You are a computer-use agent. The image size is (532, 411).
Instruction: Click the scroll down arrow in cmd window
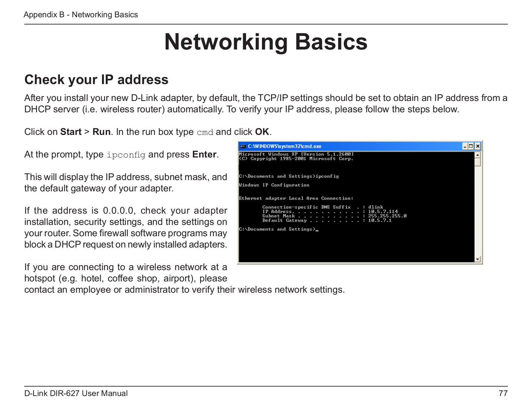(x=478, y=259)
